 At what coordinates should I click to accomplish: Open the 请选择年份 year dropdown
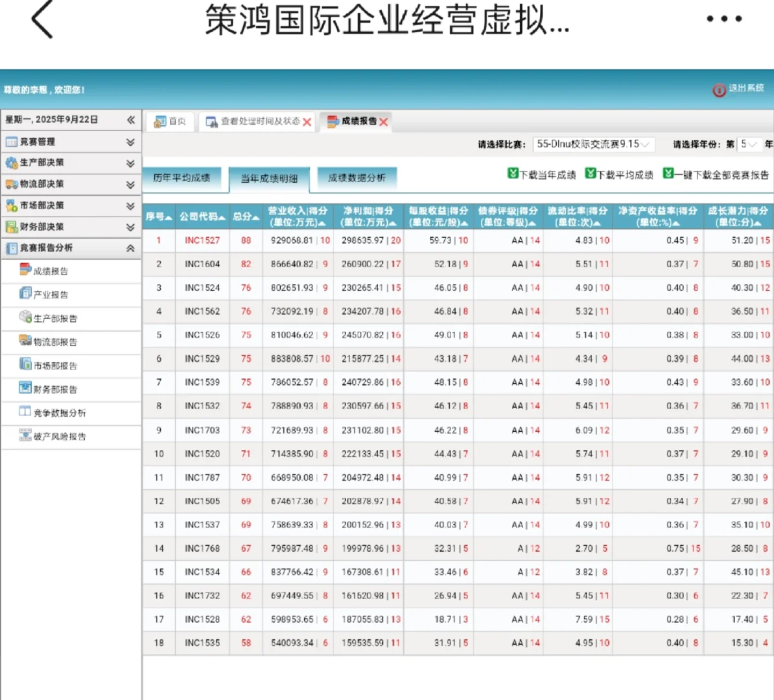pos(749,144)
